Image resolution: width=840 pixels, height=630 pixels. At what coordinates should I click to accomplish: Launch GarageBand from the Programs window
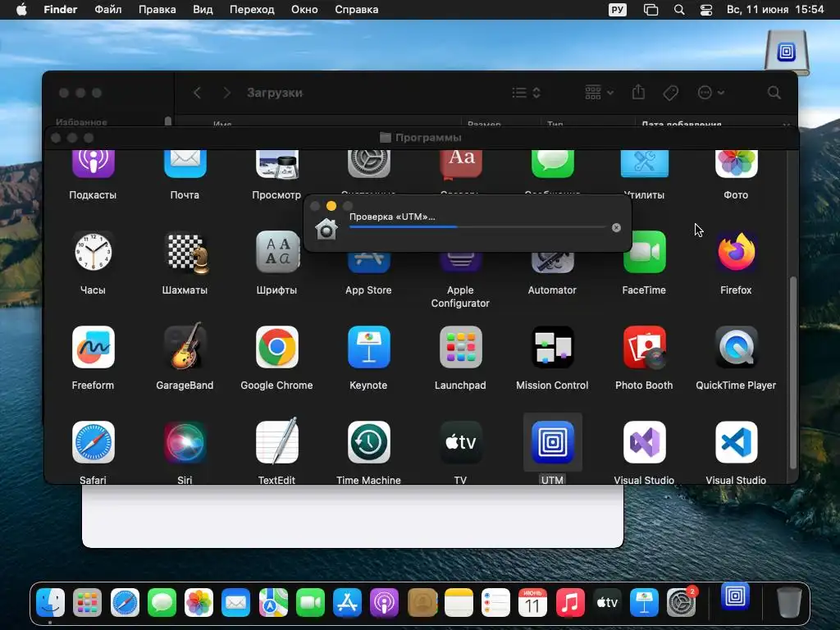pyautogui.click(x=185, y=346)
